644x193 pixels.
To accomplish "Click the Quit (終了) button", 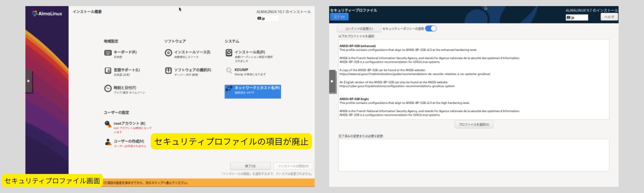I will pyautogui.click(x=250, y=166).
